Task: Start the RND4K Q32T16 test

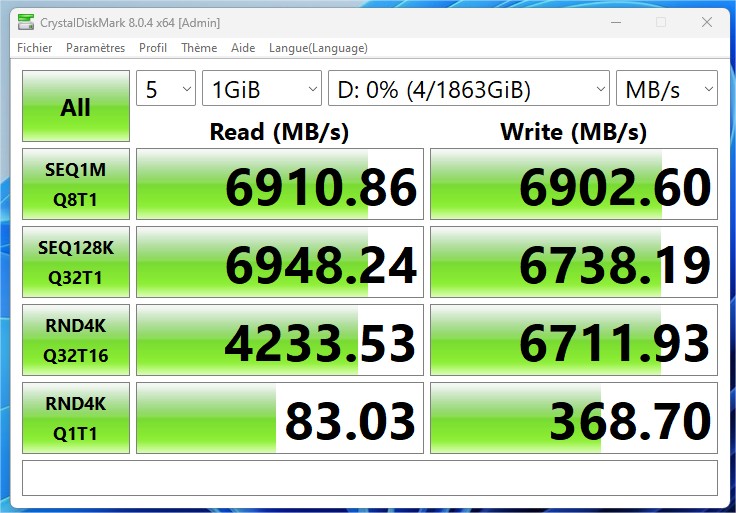Action: pos(76,340)
